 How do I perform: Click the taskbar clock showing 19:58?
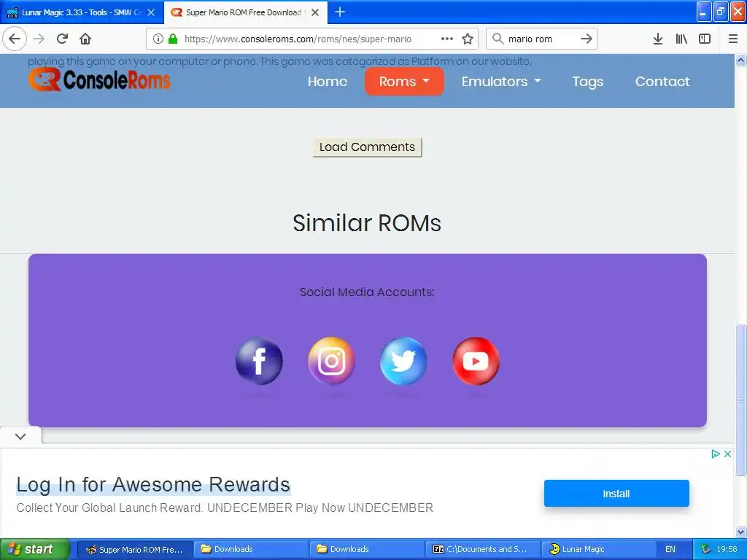pos(727,550)
